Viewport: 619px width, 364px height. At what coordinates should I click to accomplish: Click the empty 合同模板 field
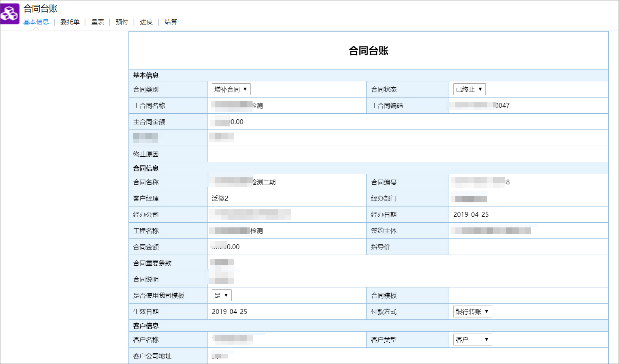click(528, 295)
